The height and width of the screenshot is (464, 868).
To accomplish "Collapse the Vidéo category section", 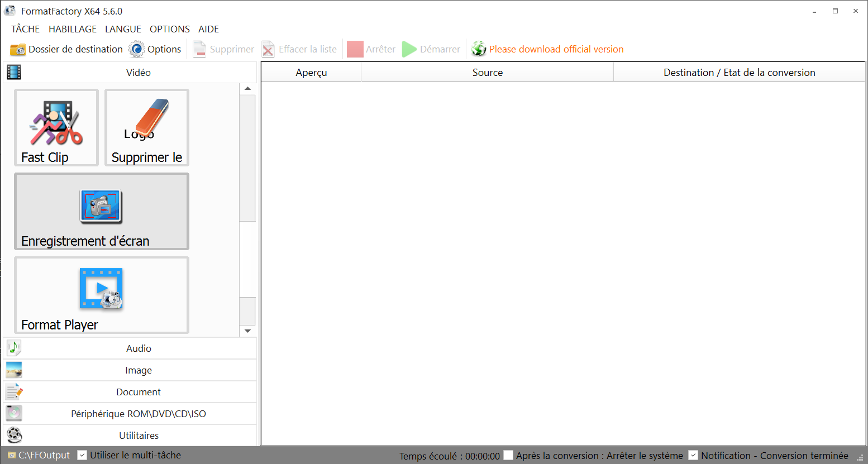I will 130,73.
